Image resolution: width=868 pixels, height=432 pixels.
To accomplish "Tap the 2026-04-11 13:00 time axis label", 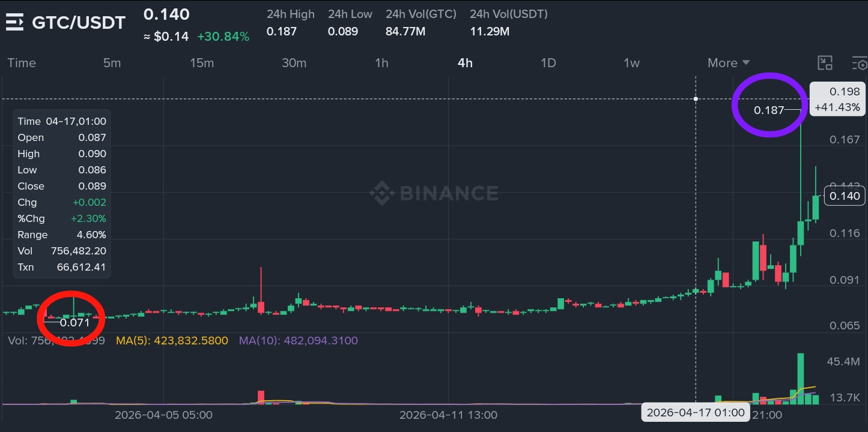I will coord(448,415).
